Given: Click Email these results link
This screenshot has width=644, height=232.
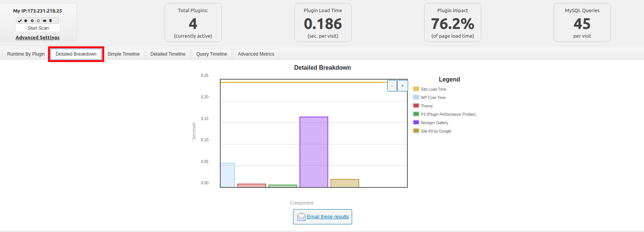Looking at the screenshot, I should coord(328,217).
